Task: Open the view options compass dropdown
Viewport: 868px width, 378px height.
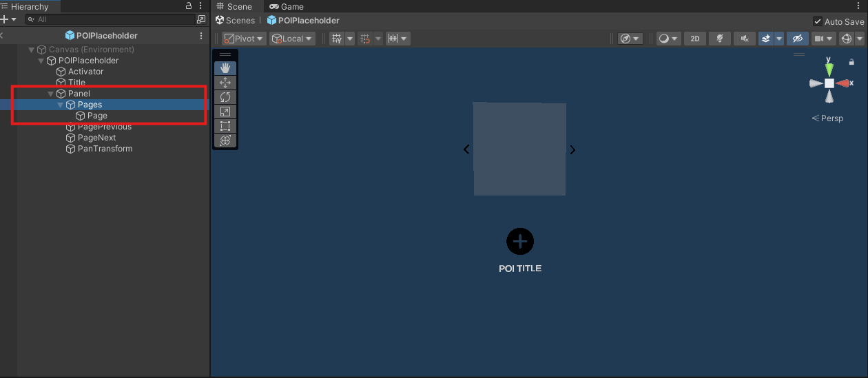Action: point(630,39)
